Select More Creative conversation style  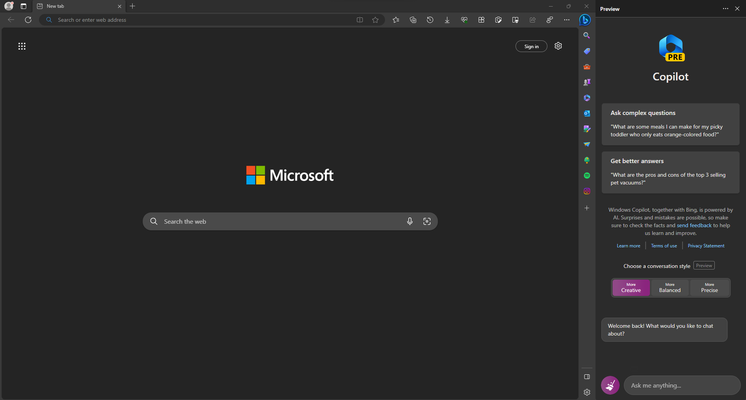click(631, 288)
